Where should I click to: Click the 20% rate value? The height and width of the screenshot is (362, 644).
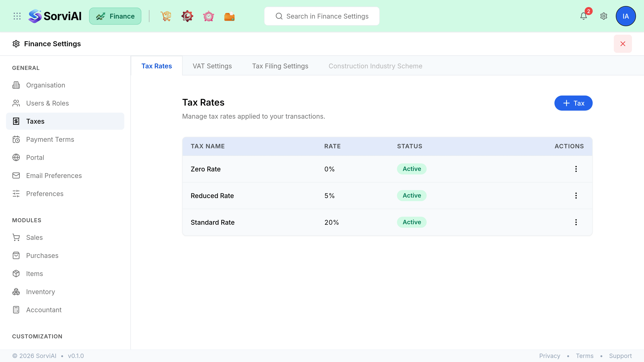332,222
